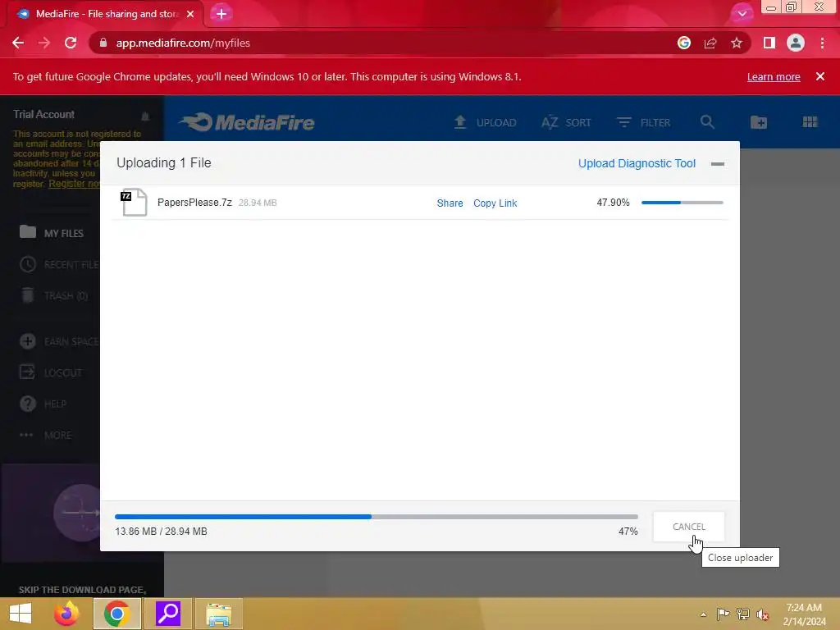Click the Chrome forward arrow
Viewport: 840px width, 630px height.
click(44, 43)
